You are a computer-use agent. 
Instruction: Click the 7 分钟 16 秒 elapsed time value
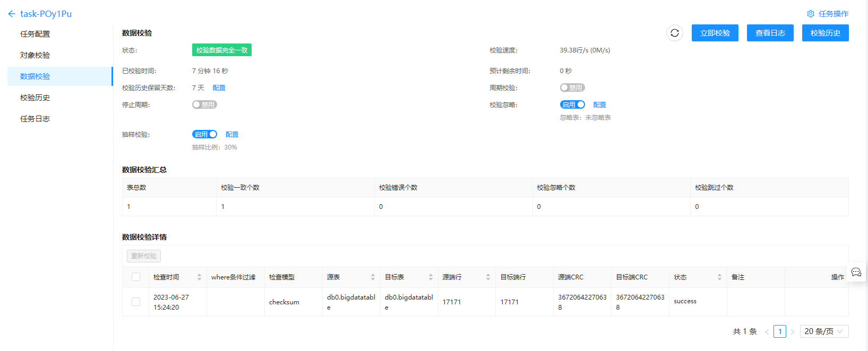pos(210,71)
